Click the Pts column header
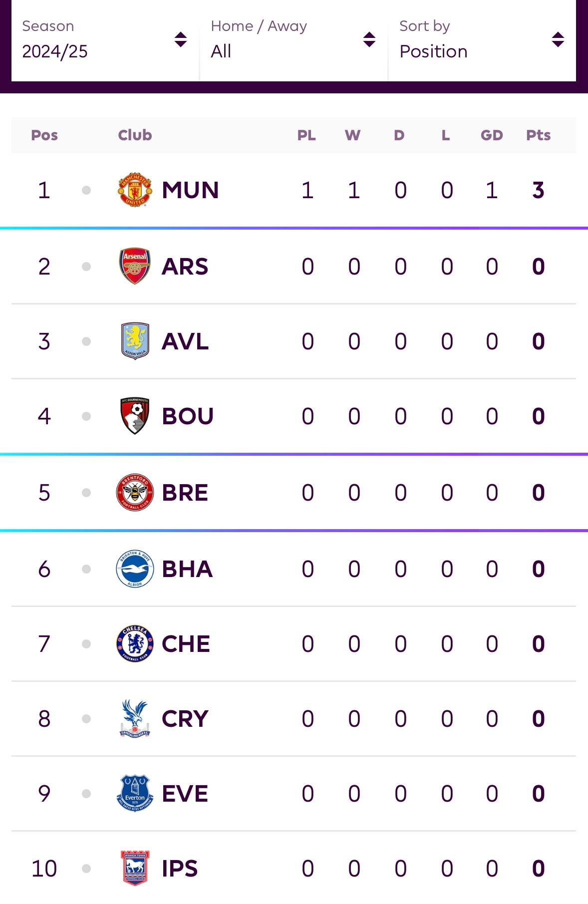Screen dimensions: 588x904 point(538,135)
